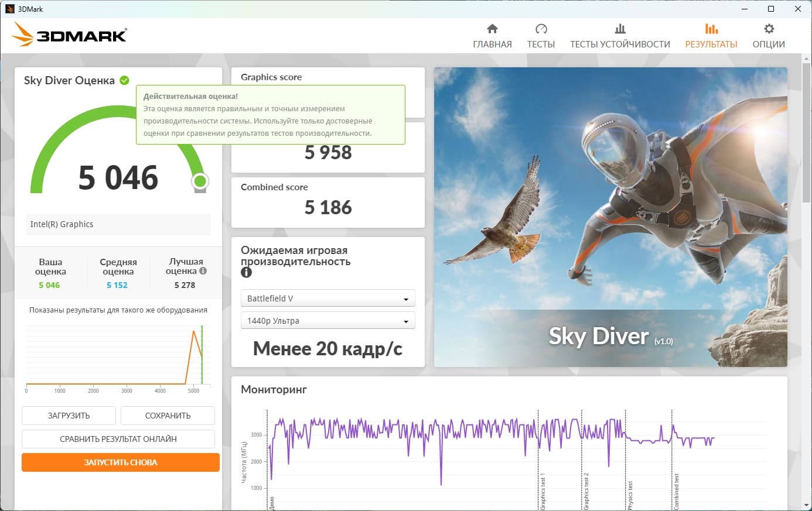The image size is (812, 511).
Task: Click the orange ЗАПУСТИТЬ СНОВА button
Action: (x=121, y=462)
